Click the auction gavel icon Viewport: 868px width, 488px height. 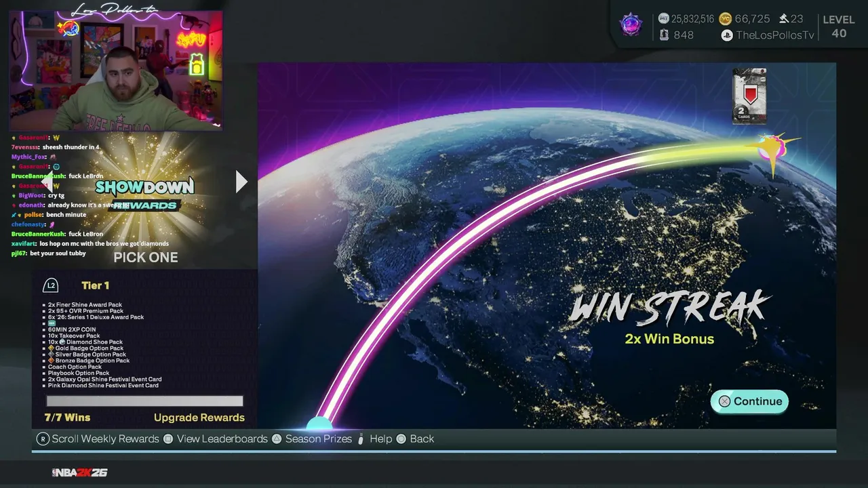(783, 19)
